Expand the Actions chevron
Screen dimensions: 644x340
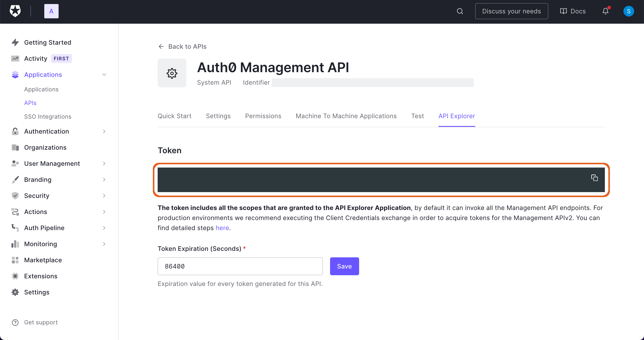[x=104, y=212]
